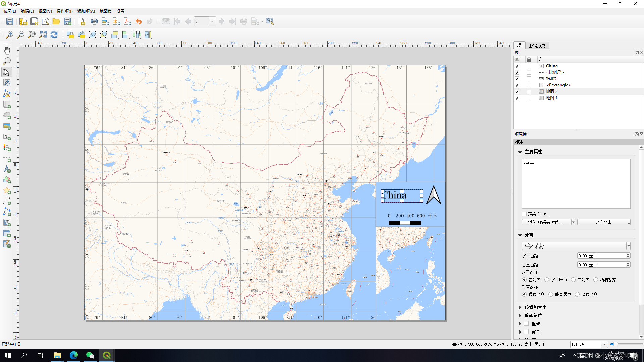Undo the last action
Image resolution: width=644 pixels, height=362 pixels.
(139, 22)
